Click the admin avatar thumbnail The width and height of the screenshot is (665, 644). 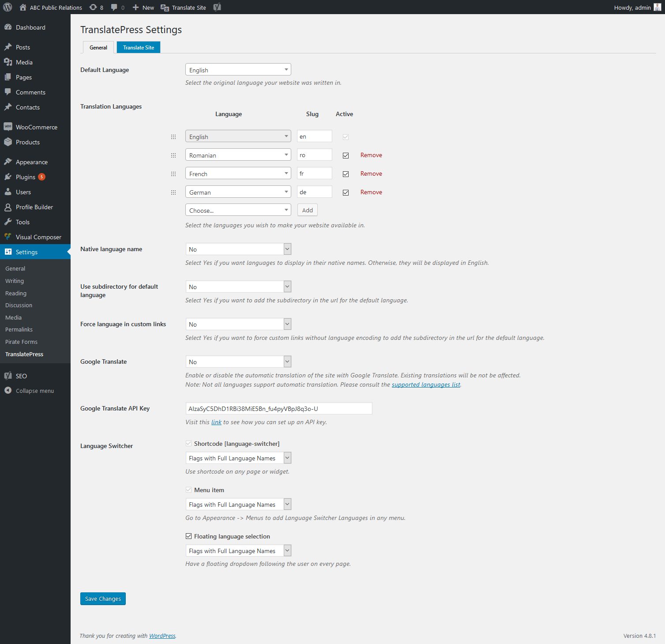[657, 7]
